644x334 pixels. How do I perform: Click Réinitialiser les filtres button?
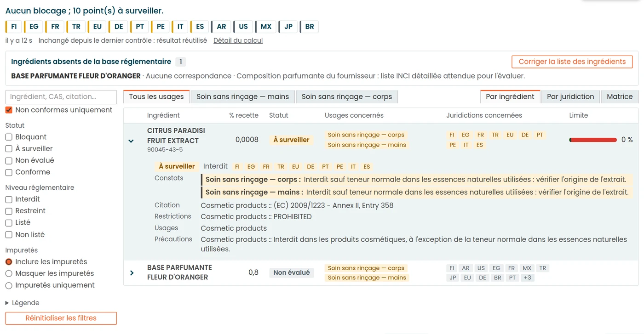point(61,318)
